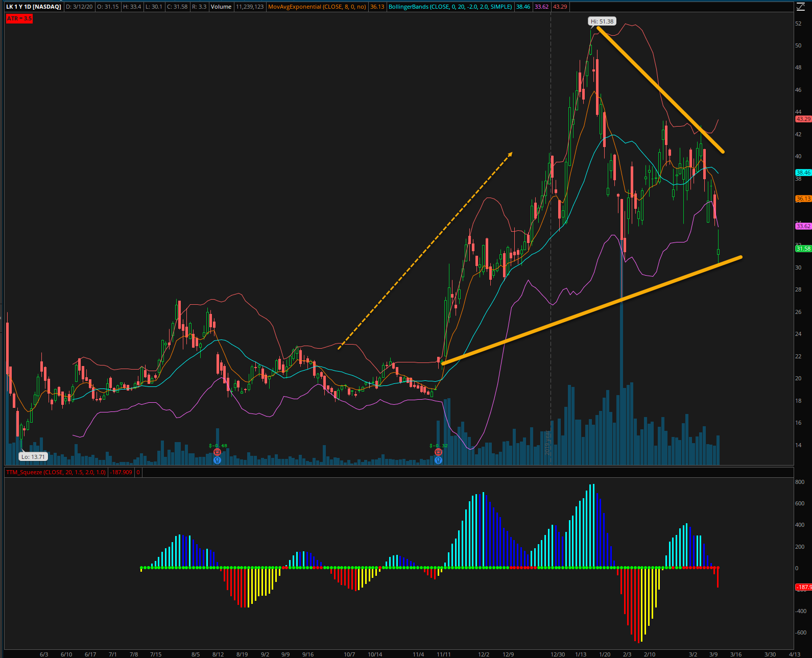Click the date readout D: 3/12/20

79,7
